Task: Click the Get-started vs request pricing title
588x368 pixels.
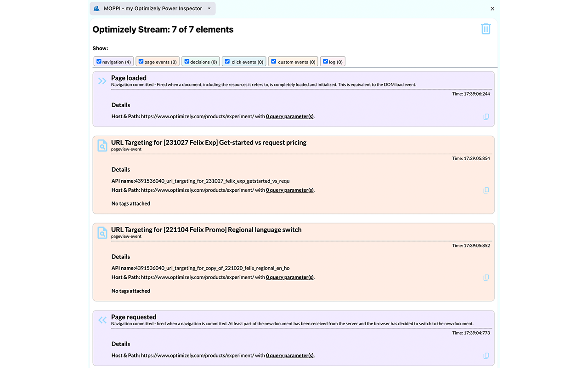Action: coord(209,142)
